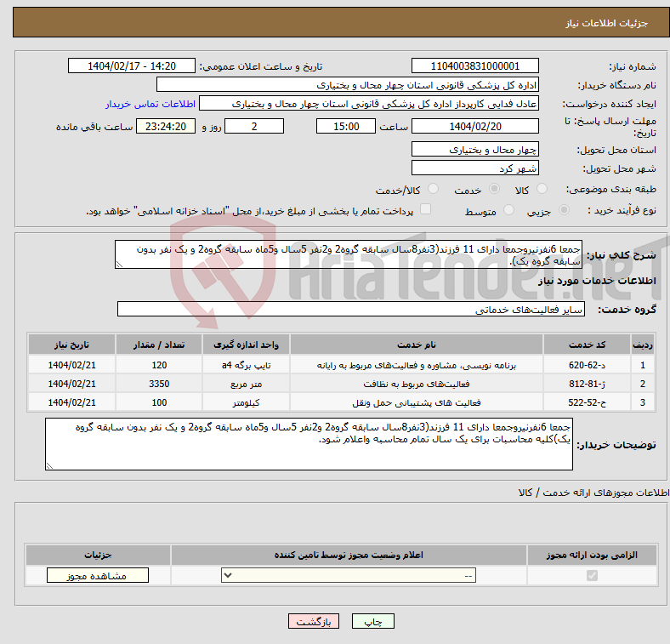
Task: Click the جزئیات اطلاعات نیاز page title
Action: coord(607,23)
